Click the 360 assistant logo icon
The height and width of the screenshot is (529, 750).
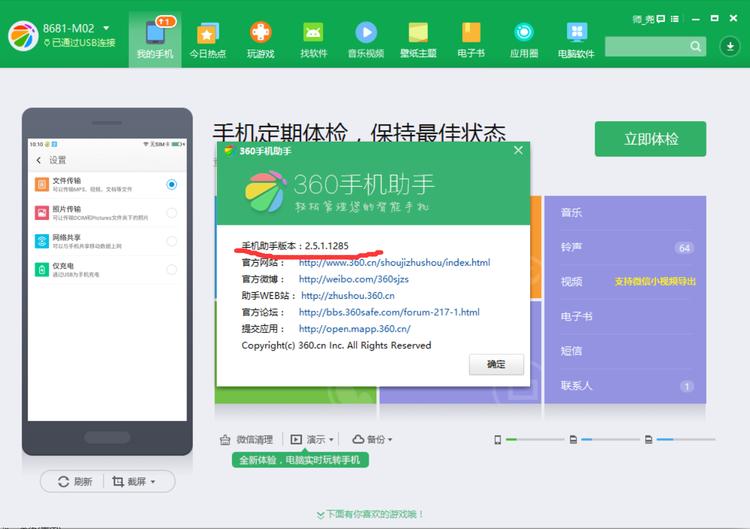coord(23,36)
